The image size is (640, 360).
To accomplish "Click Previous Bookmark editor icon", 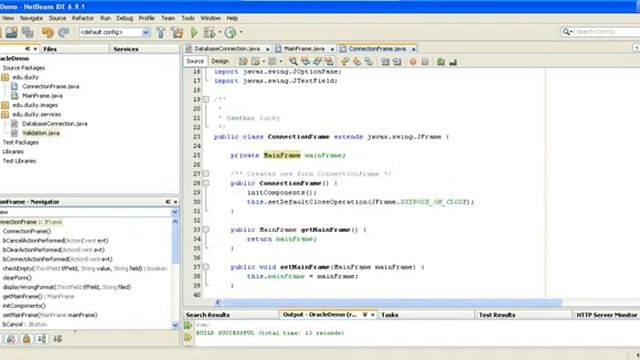I will pyautogui.click(x=345, y=62).
